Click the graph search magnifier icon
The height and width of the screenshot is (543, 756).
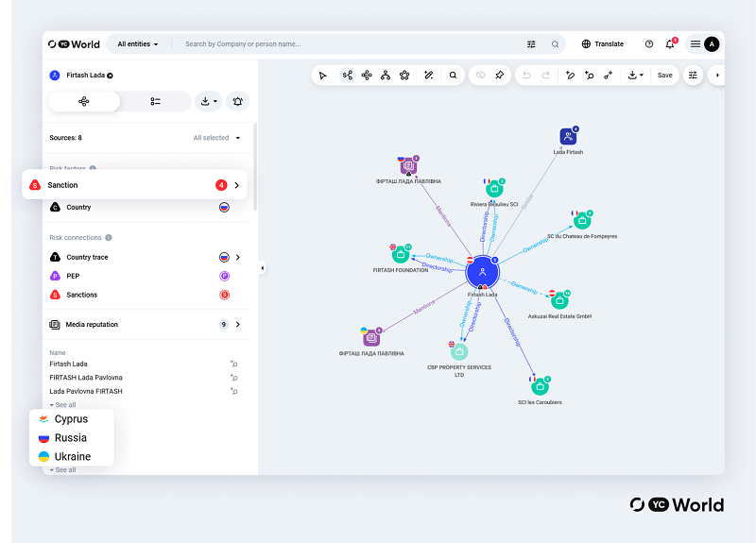point(453,75)
